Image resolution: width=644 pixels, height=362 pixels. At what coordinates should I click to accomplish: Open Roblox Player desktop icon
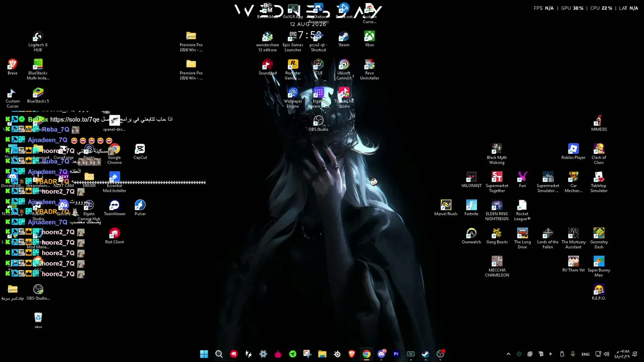pos(573,152)
